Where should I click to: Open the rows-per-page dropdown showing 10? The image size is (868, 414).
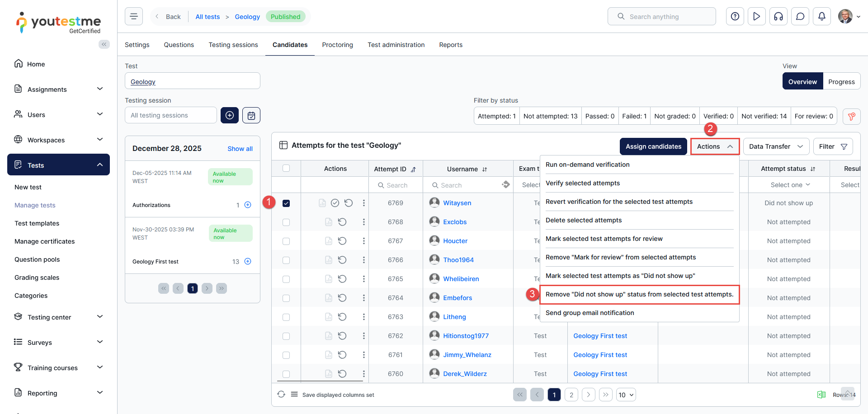click(x=626, y=395)
